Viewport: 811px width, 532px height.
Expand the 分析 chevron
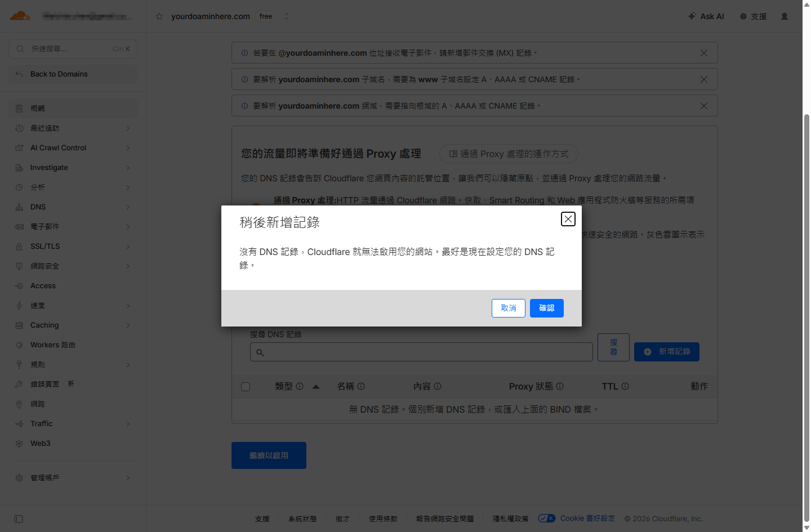click(x=128, y=187)
